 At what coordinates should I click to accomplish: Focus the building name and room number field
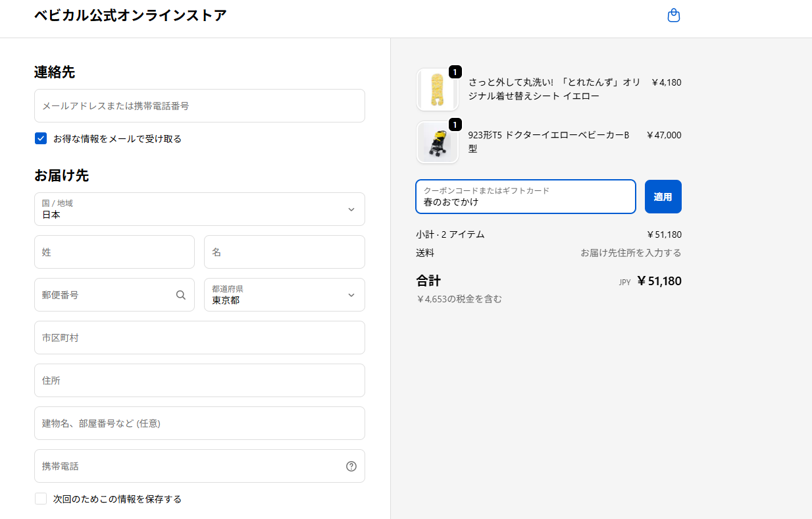(199, 423)
